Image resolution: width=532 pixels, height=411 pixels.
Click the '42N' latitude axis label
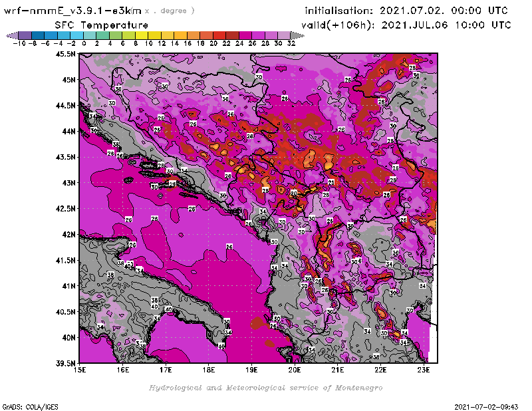(x=68, y=235)
